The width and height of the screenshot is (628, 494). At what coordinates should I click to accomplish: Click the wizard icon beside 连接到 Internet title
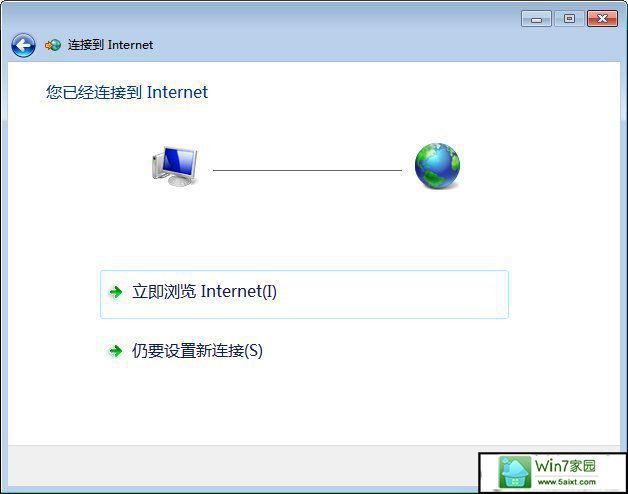coord(53,45)
